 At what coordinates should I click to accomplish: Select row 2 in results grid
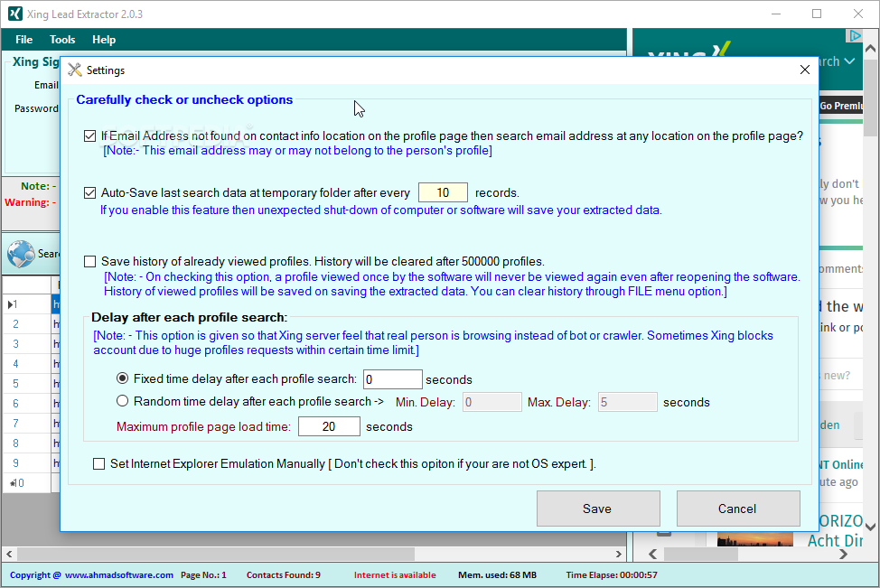click(x=27, y=323)
